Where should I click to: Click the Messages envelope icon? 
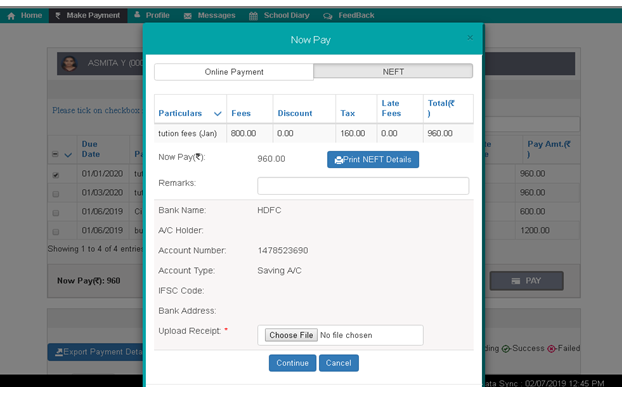point(188,16)
